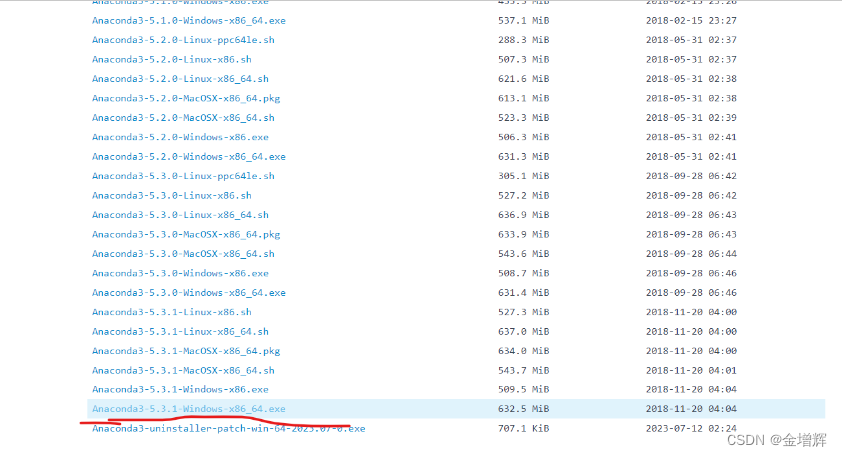Download Anaconda3-5.3.1-Linux-x86_64.sh
The image size is (842, 456).
(x=180, y=331)
